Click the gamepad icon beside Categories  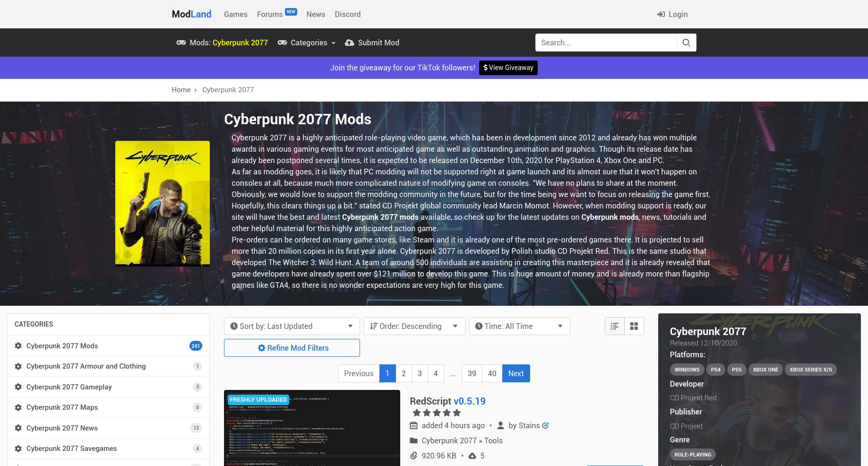point(282,43)
